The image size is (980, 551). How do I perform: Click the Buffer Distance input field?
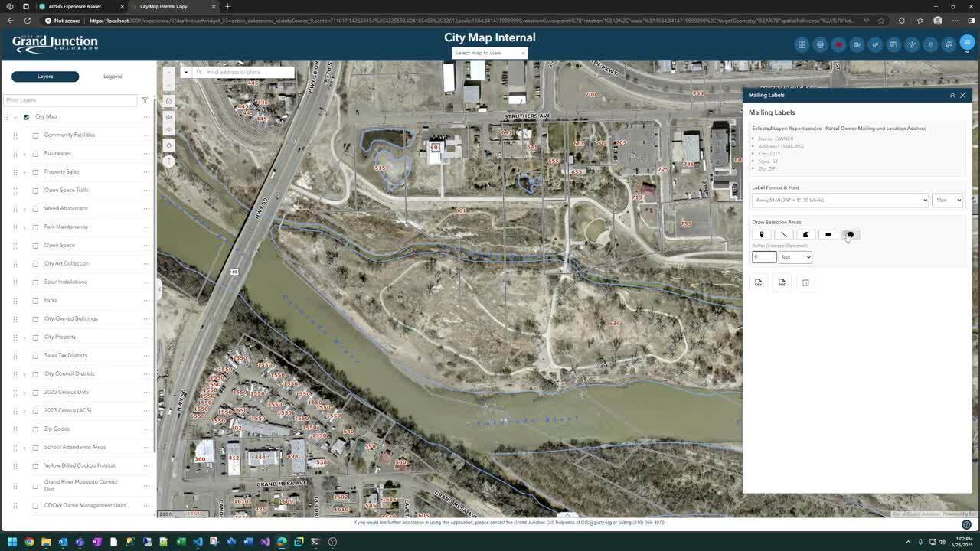[764, 257]
